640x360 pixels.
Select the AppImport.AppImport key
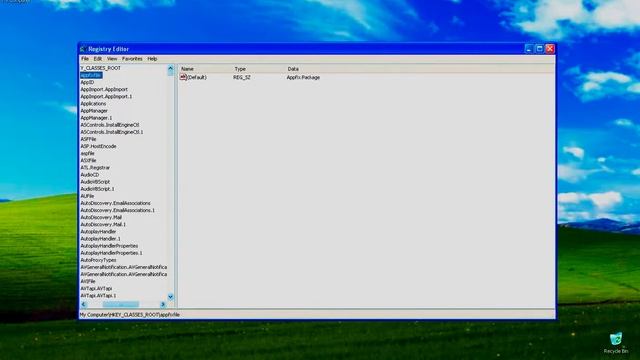pyautogui.click(x=104, y=89)
